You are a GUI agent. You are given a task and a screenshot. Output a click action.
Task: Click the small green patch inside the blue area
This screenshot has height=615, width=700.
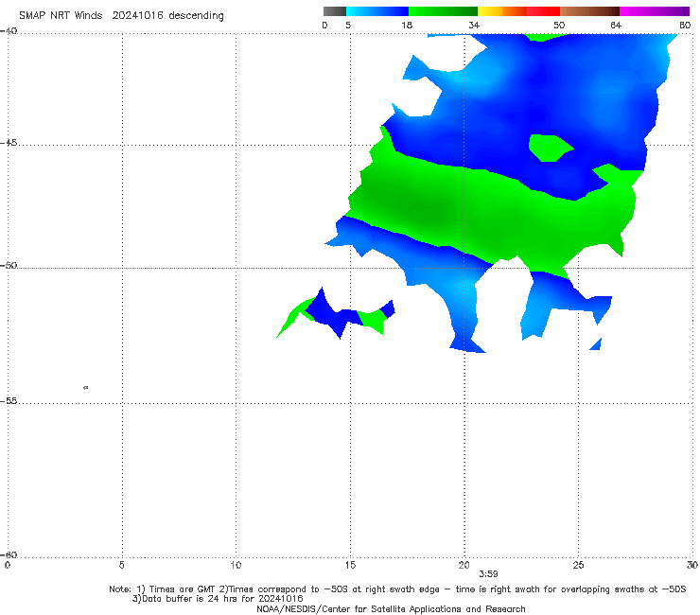click(549, 148)
